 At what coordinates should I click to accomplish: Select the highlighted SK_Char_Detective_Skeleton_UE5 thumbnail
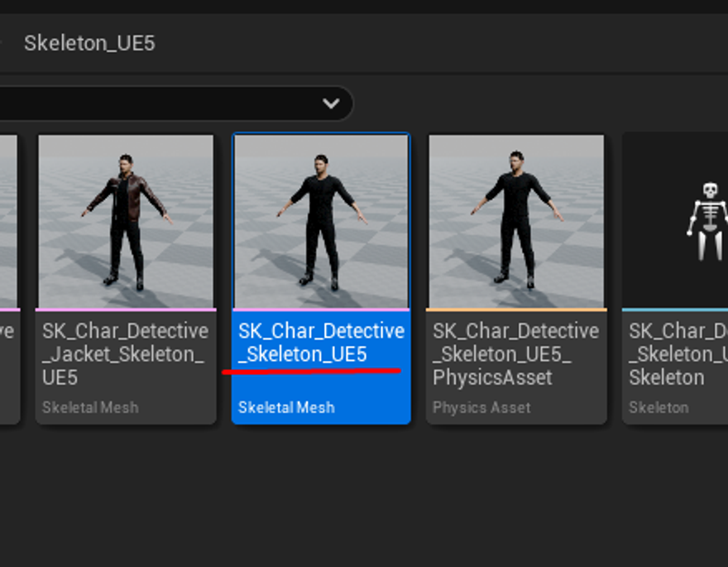[321, 221]
